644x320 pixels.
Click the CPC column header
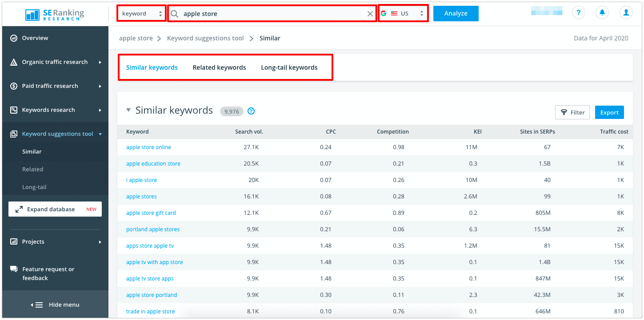[x=331, y=132]
